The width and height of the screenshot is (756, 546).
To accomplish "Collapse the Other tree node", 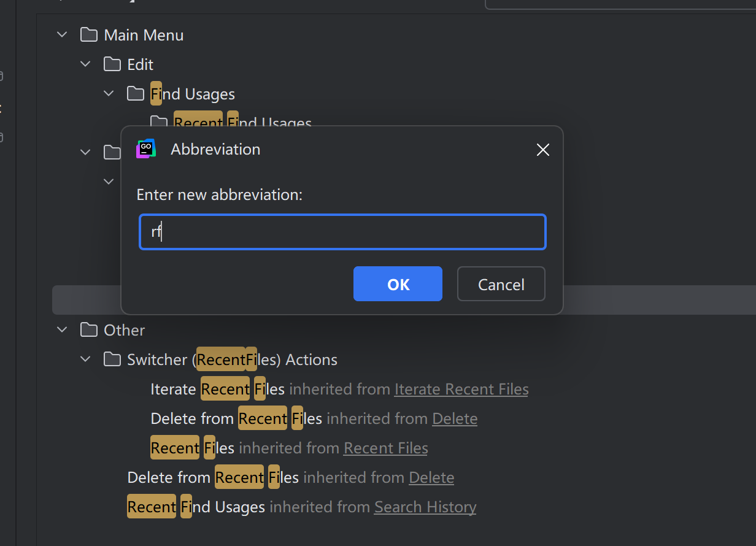I will coord(62,330).
